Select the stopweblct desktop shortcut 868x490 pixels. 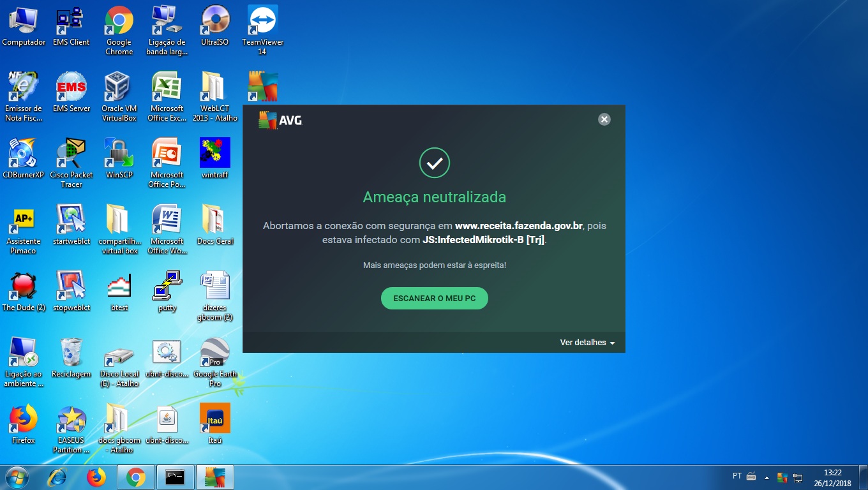(71, 292)
